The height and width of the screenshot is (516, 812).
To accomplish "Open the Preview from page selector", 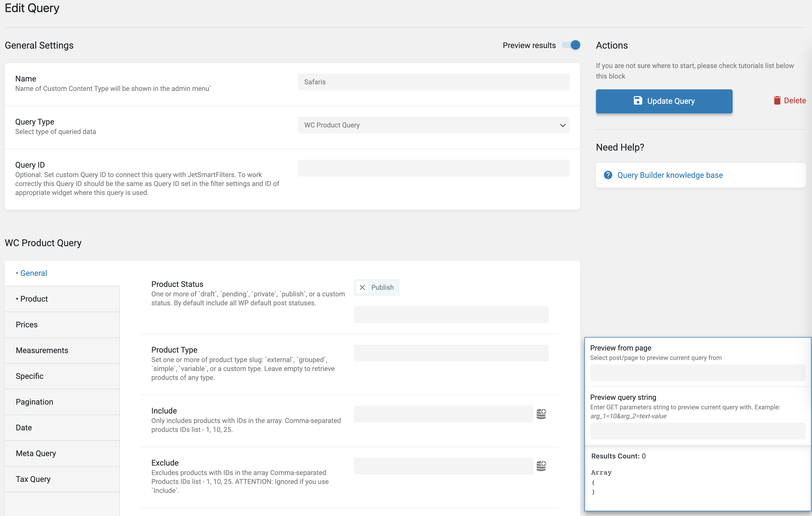I will tap(698, 373).
